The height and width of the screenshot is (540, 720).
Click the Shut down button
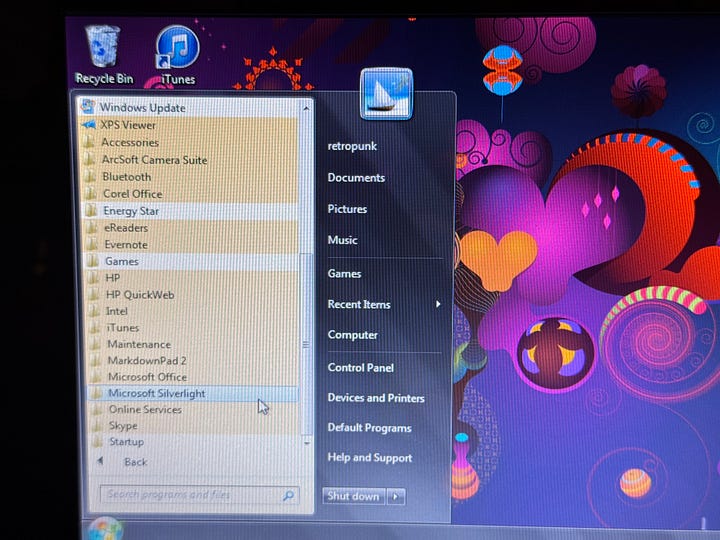[x=354, y=496]
